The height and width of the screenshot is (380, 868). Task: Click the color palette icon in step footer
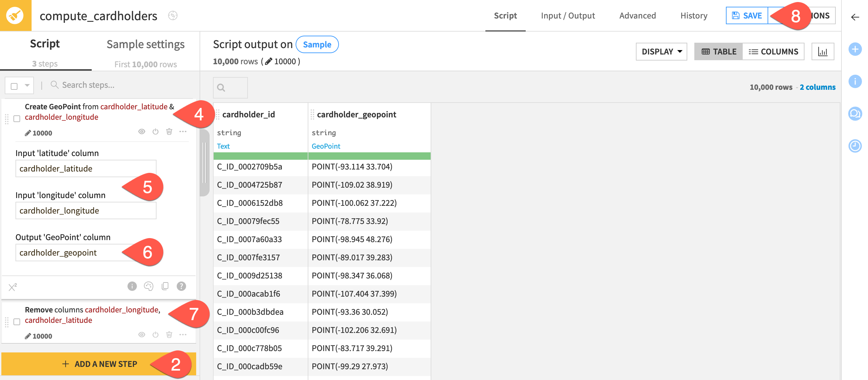point(148,286)
